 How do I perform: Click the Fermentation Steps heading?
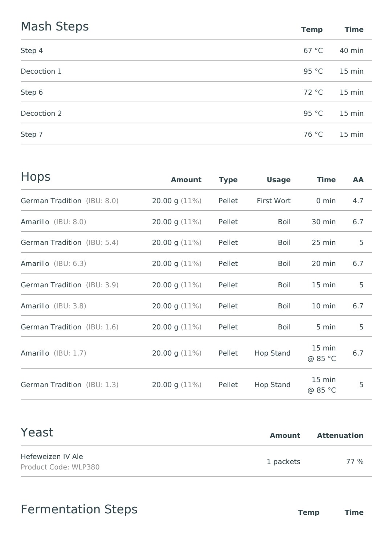click(79, 509)
